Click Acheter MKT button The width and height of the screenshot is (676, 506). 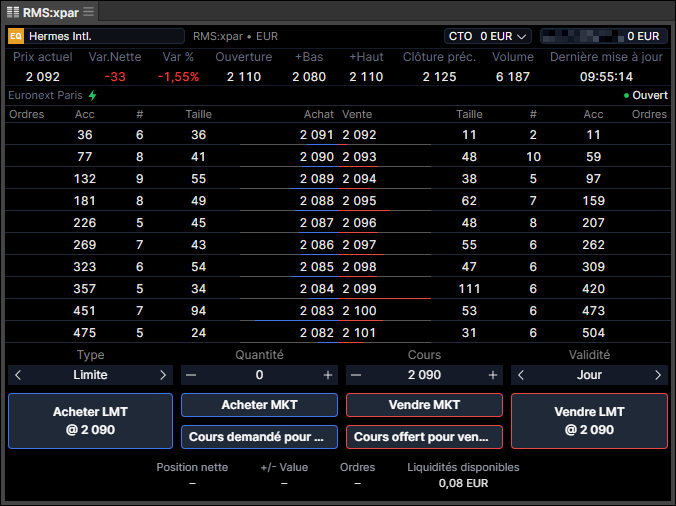(x=259, y=404)
